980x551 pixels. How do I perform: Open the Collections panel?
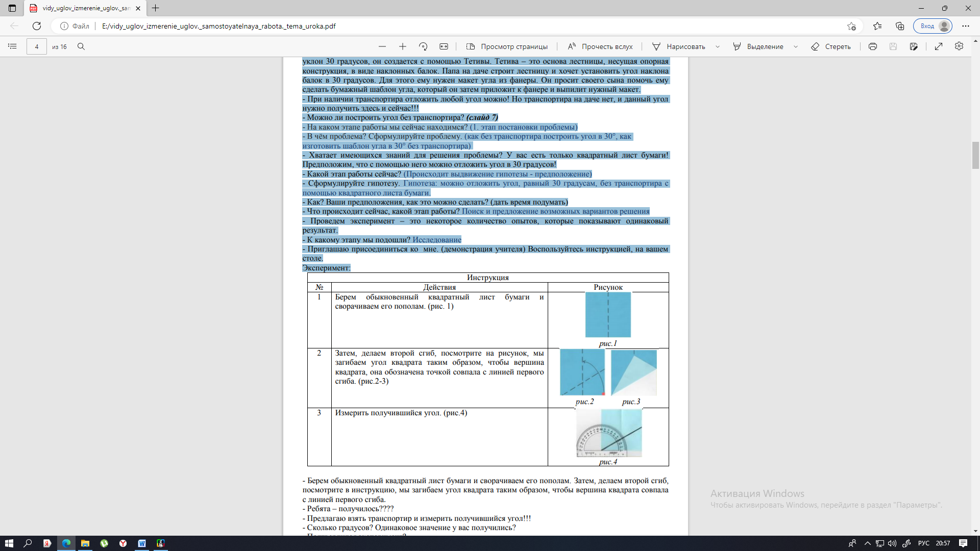900,26
